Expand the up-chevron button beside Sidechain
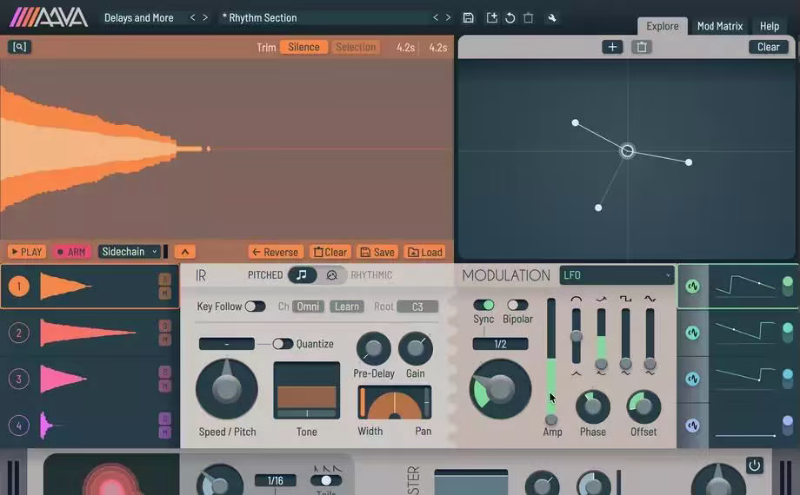This screenshot has height=495, width=800. [185, 252]
